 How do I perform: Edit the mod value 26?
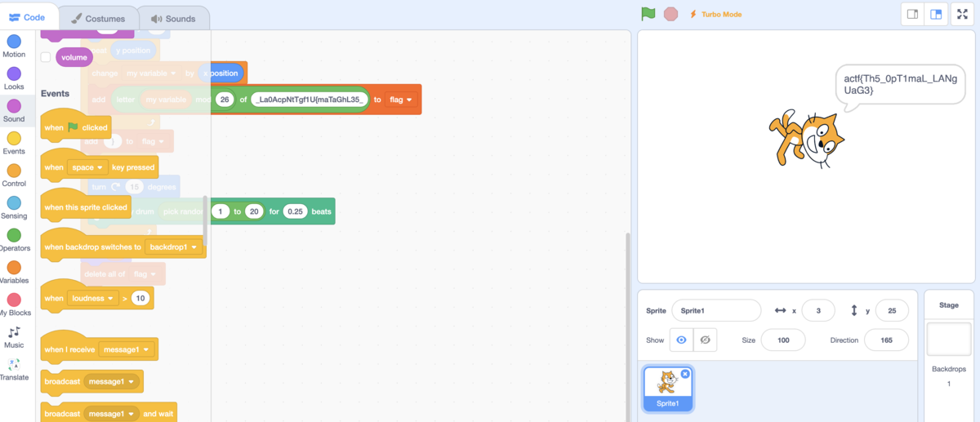coord(225,100)
